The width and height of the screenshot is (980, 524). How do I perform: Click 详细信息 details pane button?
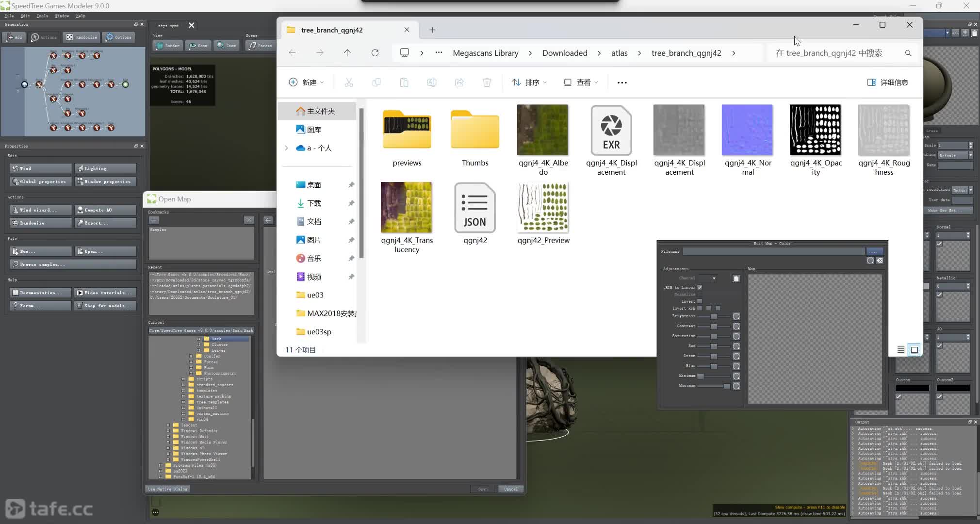click(887, 82)
